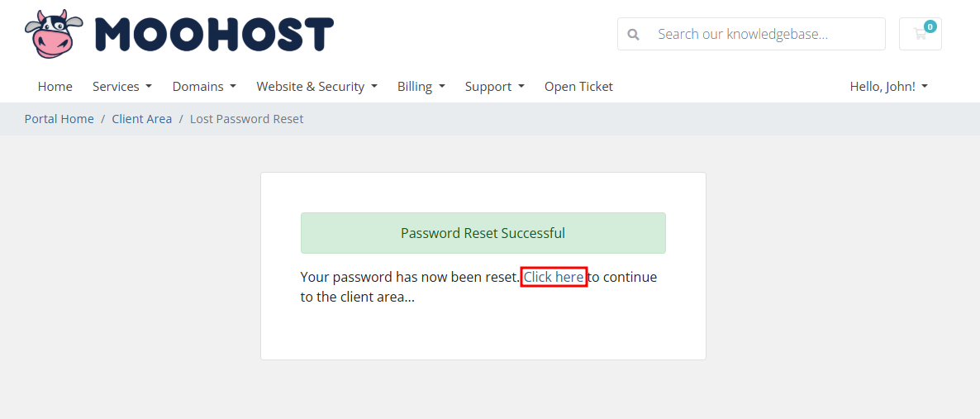
Task: Focus the Search our knowledgebase field
Action: (751, 34)
